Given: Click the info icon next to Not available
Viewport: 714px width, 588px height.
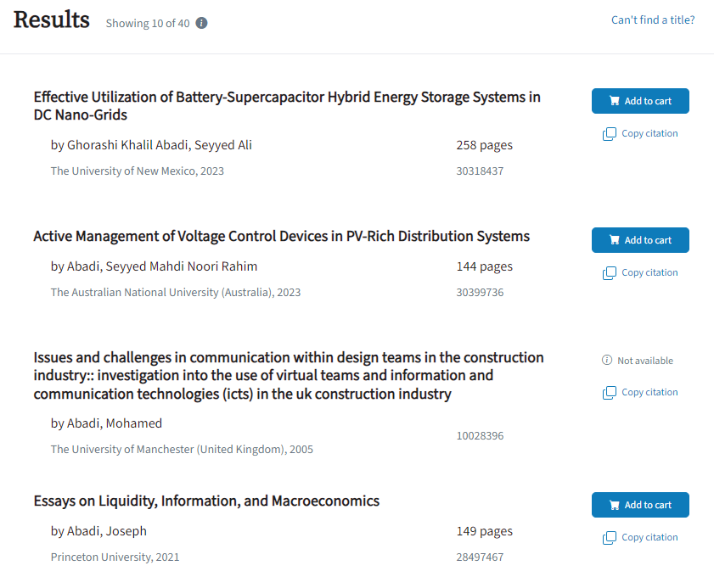Looking at the screenshot, I should (x=606, y=361).
